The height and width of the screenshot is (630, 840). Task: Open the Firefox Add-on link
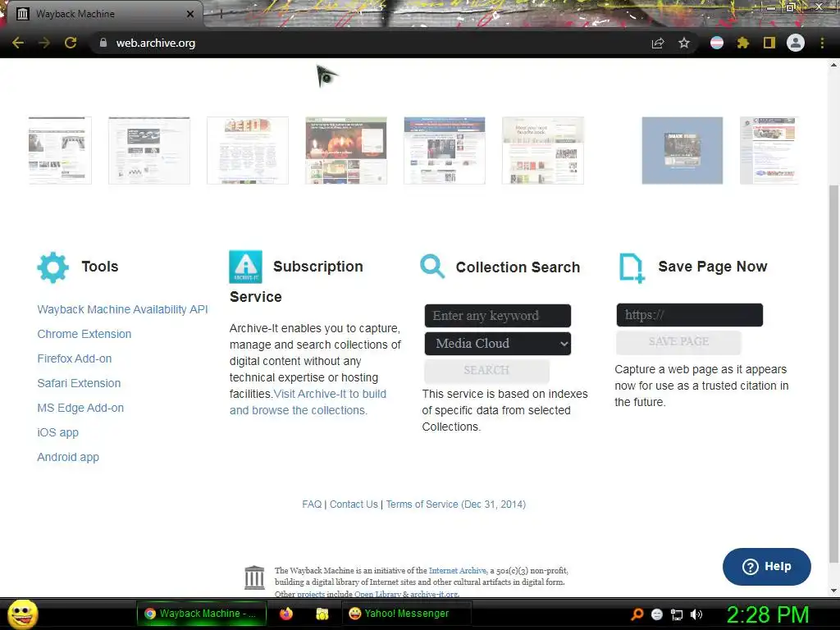pyautogui.click(x=75, y=358)
